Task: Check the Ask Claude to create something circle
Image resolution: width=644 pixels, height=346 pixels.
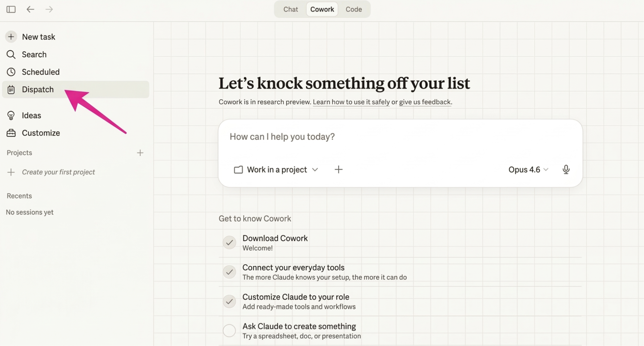Action: pyautogui.click(x=229, y=330)
